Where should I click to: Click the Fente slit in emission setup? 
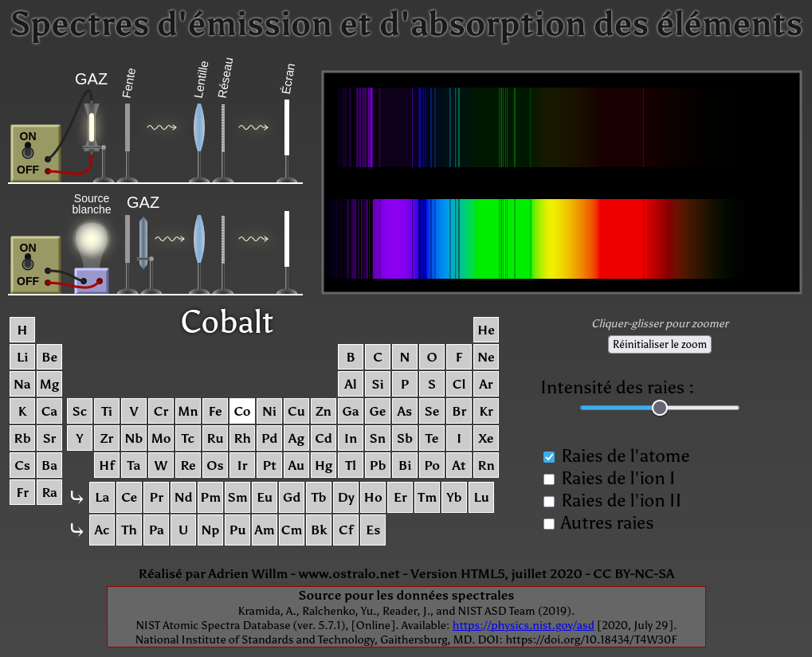127,127
